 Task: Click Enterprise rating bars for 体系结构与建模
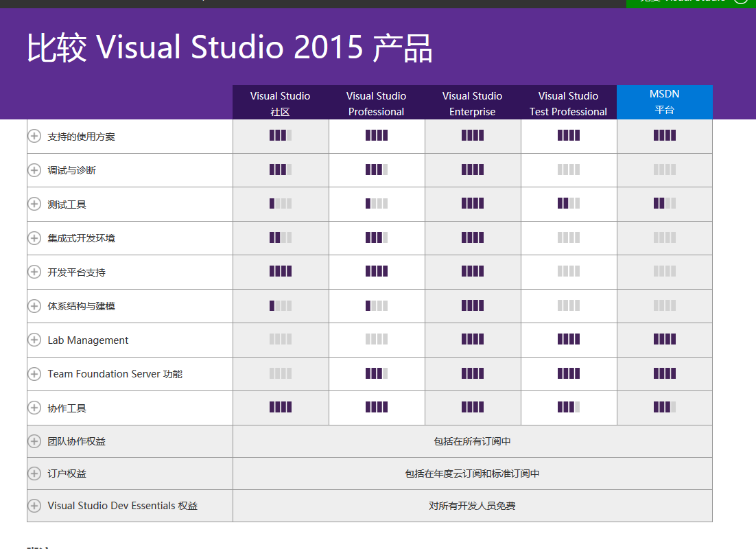(472, 305)
